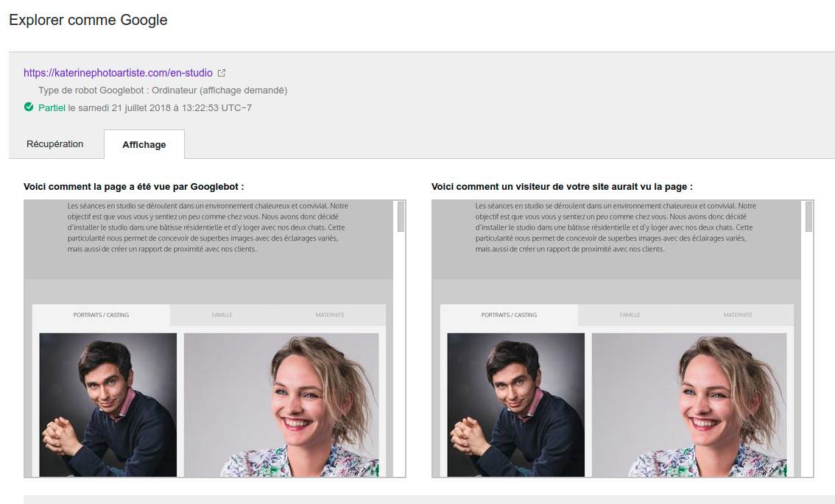Select PORTRAITS / CASTING tab in Googlebot preview
Viewport: 835px width, 504px height.
point(101,315)
